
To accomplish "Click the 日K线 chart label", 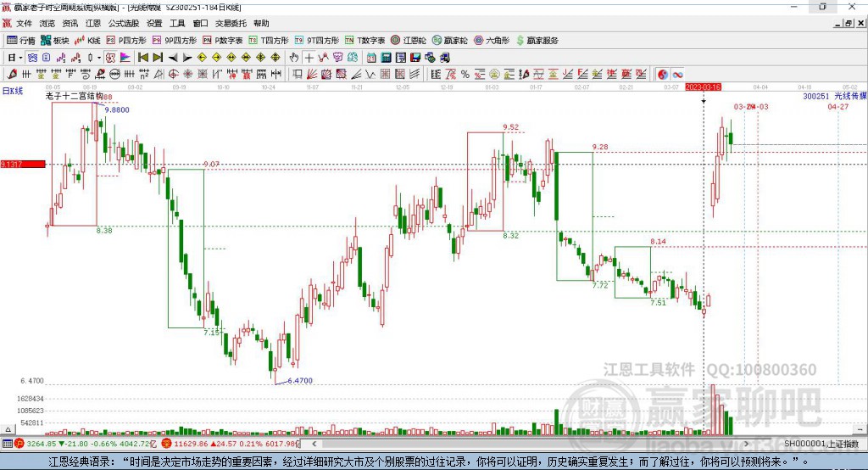I will point(13,92).
